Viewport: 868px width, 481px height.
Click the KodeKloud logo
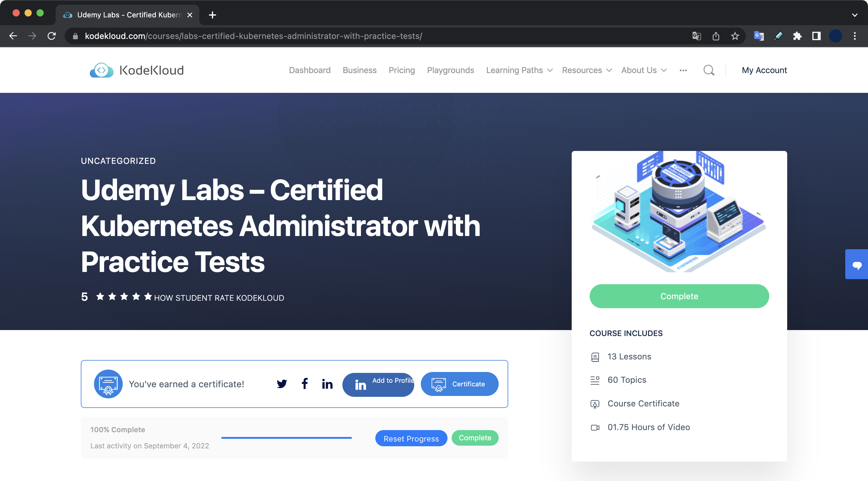[x=137, y=70]
